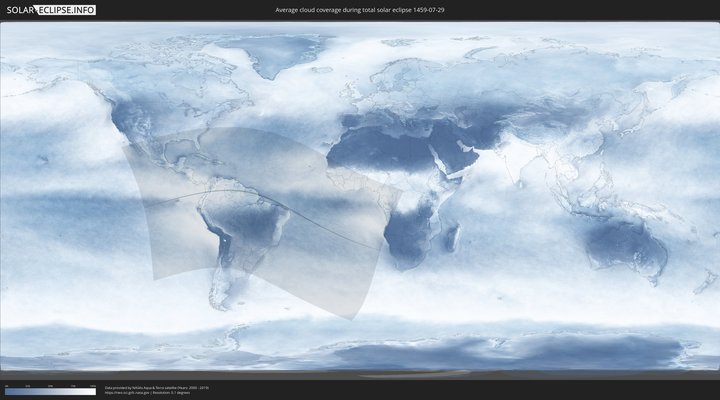720x400 pixels.
Task: Click the NASA Aqua & Terra data credit line
Action: pos(157,387)
